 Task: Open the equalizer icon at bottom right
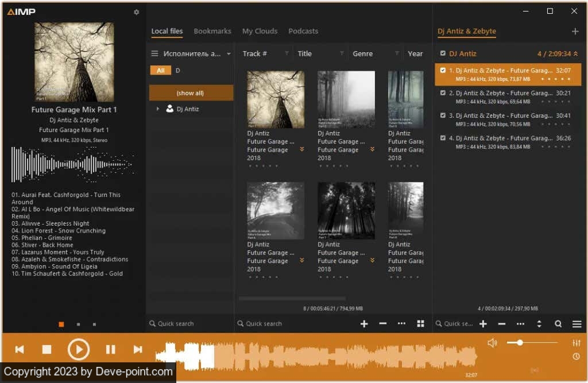[x=577, y=343]
